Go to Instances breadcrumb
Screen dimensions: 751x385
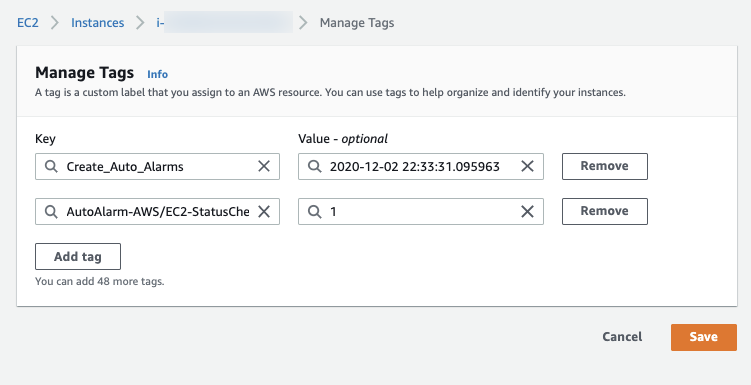click(98, 23)
